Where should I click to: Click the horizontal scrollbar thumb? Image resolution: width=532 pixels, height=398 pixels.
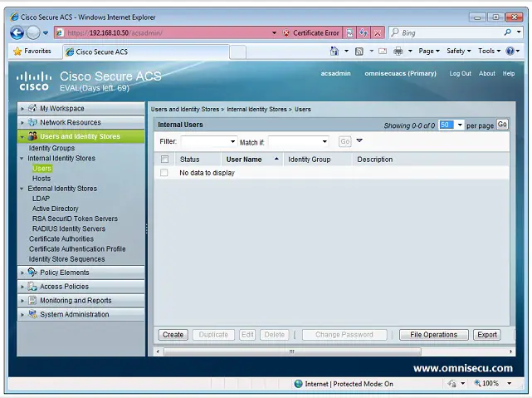point(292,351)
